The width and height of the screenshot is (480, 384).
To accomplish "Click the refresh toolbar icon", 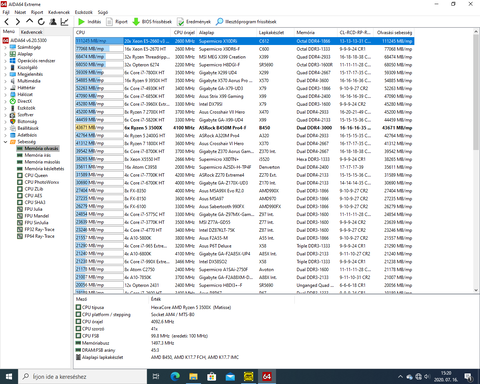I will [41, 22].
